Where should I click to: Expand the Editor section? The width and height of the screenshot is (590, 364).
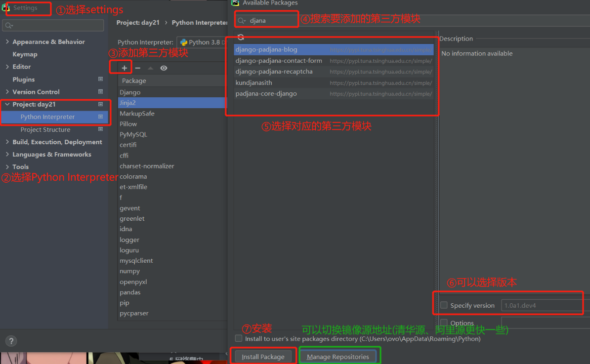click(x=7, y=67)
